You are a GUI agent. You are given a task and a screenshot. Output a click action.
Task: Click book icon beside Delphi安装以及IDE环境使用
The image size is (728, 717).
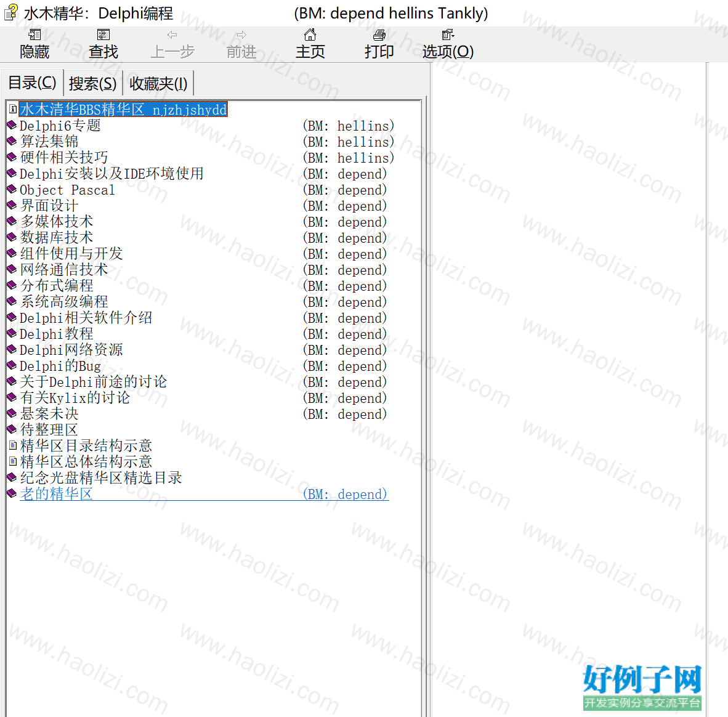pos(12,173)
